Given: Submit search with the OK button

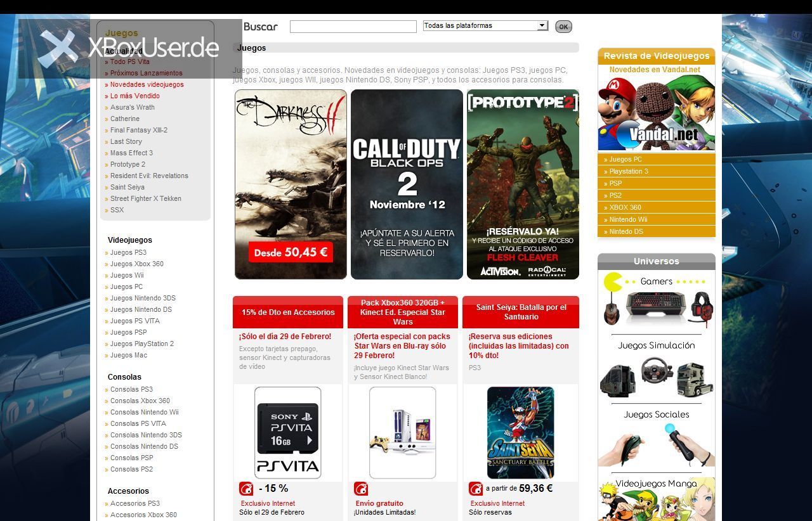Looking at the screenshot, I should tap(563, 27).
